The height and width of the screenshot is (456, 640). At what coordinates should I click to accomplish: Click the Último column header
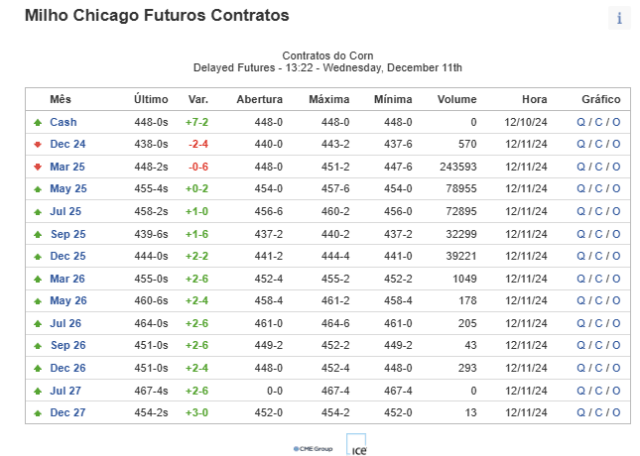pyautogui.click(x=151, y=99)
